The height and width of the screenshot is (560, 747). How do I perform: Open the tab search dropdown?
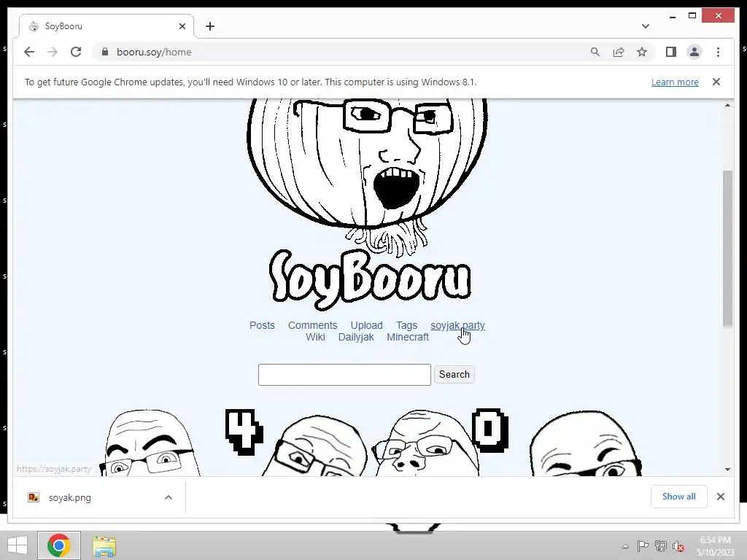pos(645,26)
